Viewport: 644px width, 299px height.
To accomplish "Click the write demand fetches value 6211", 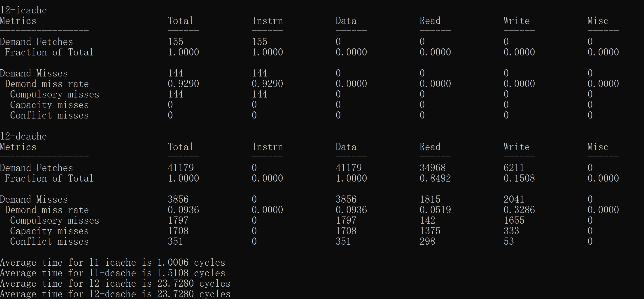I will tap(514, 168).
